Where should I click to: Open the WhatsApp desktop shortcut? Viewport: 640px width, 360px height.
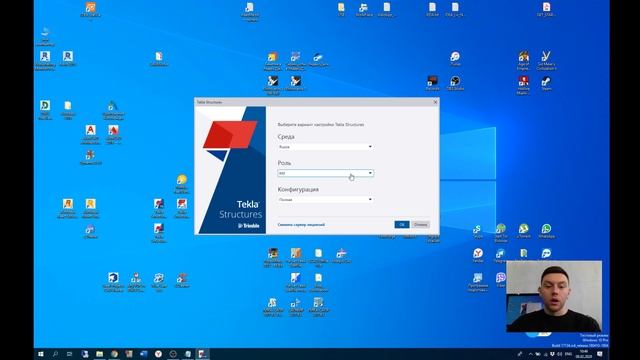click(x=546, y=231)
